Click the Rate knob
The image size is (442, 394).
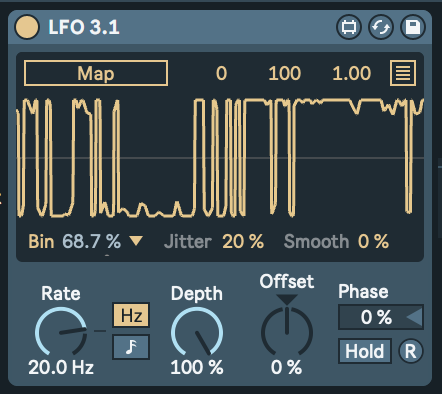click(x=61, y=332)
